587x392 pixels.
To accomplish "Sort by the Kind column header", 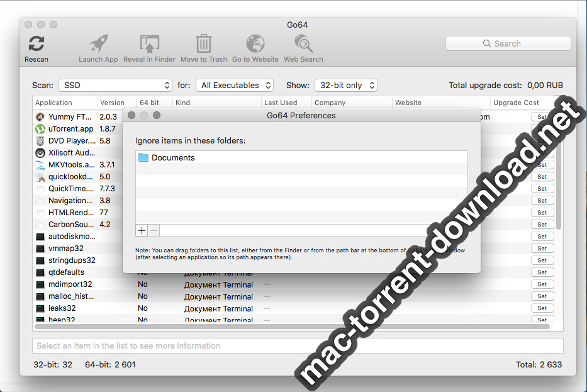I will [217, 103].
